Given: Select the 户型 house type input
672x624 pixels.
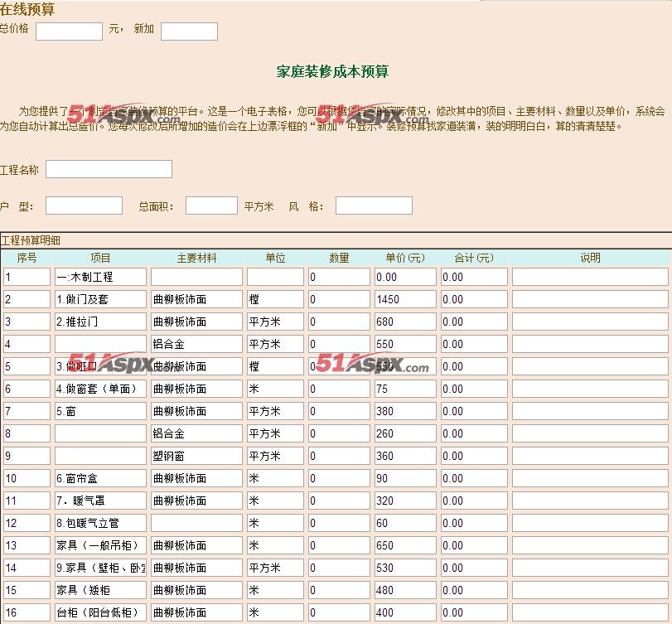Looking at the screenshot, I should 84,206.
